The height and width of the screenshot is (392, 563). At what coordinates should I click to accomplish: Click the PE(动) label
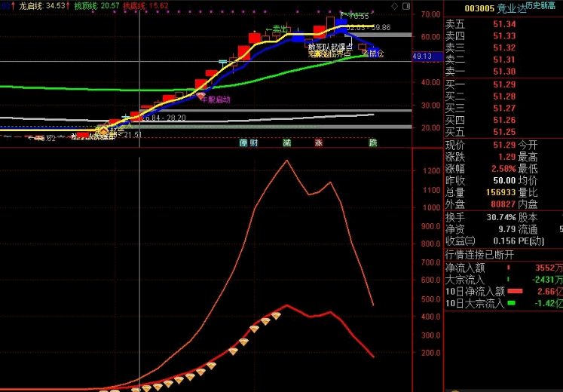[x=531, y=241]
